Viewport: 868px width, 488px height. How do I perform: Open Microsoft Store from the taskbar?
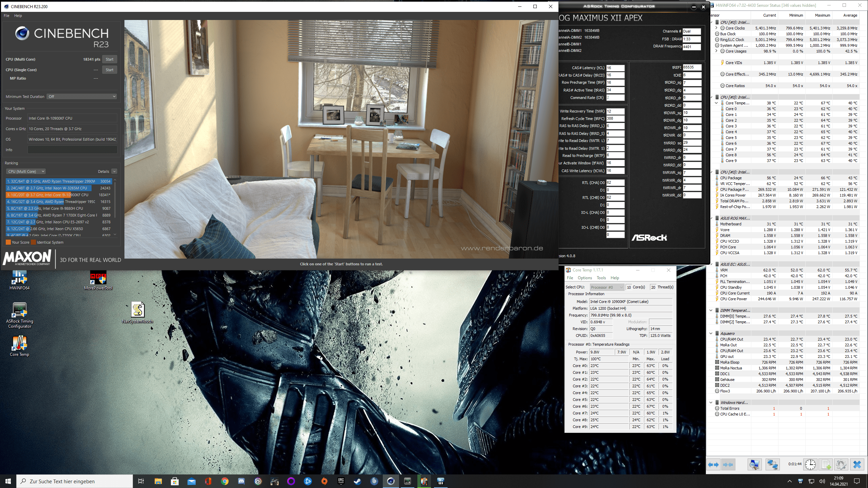point(175,481)
